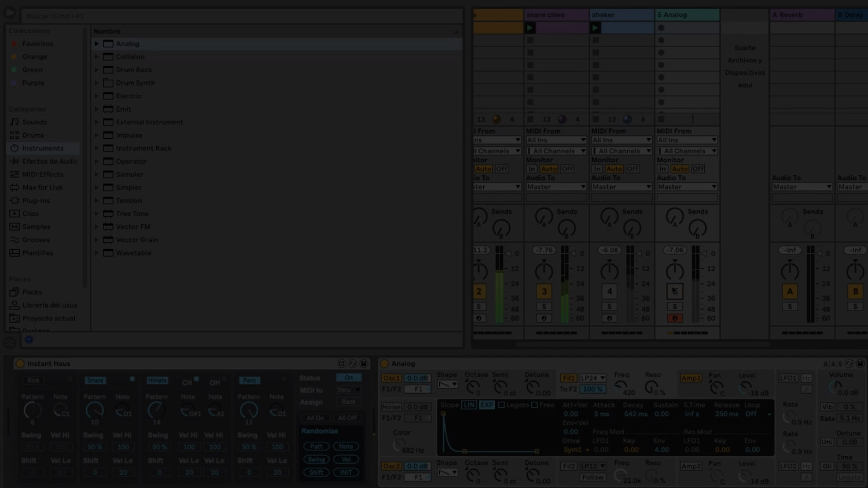Screen dimensions: 868x488
Task: Click the Packs place icon
Action: click(x=14, y=292)
